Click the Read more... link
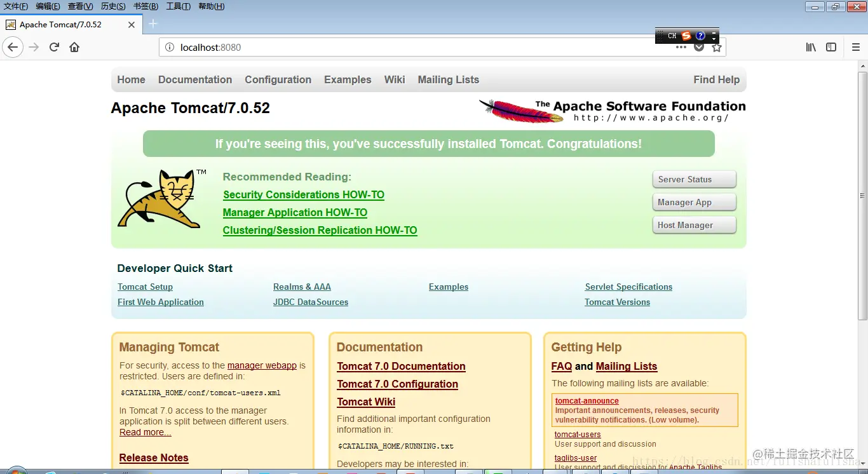This screenshot has width=868, height=474. click(146, 433)
